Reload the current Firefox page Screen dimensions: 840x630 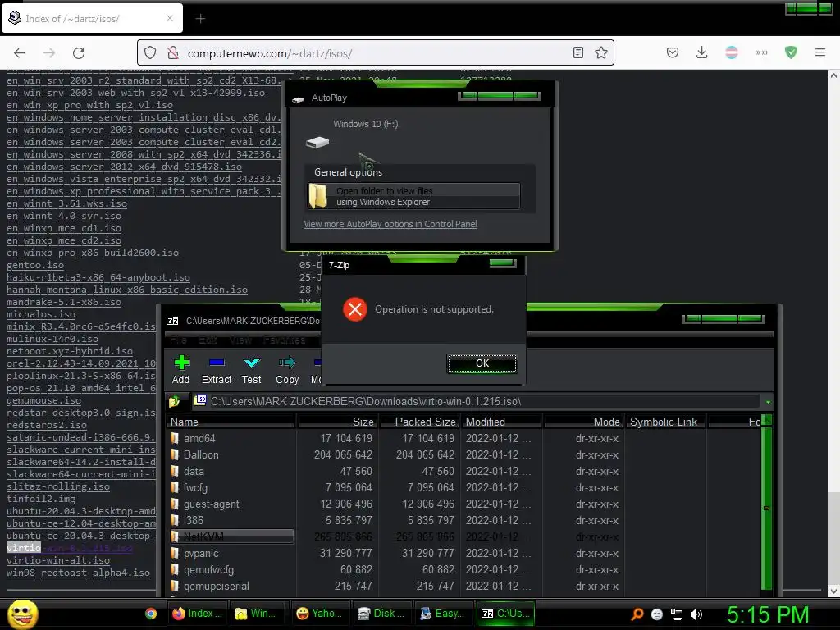pos(79,53)
